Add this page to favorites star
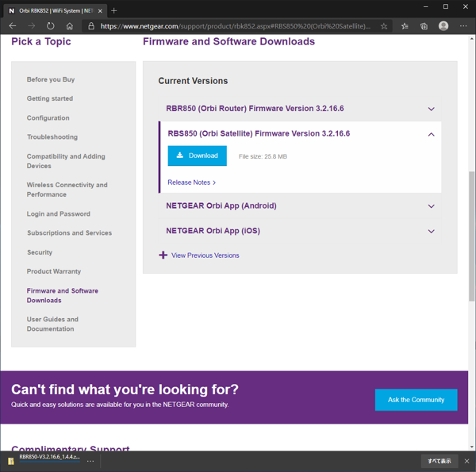Screen dimensions: 476x472 point(384,26)
